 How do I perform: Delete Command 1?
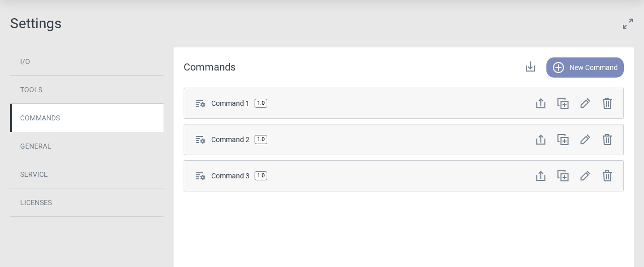point(607,103)
